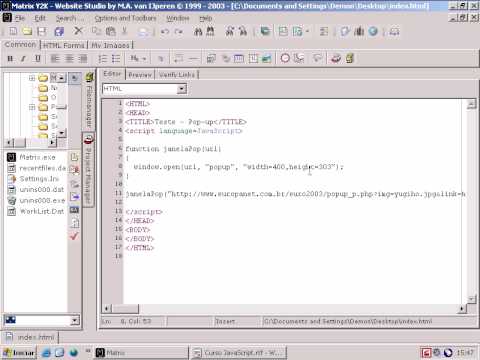Viewport: 480px width, 360px height.
Task: Open the Edit menu
Action: click(x=40, y=18)
